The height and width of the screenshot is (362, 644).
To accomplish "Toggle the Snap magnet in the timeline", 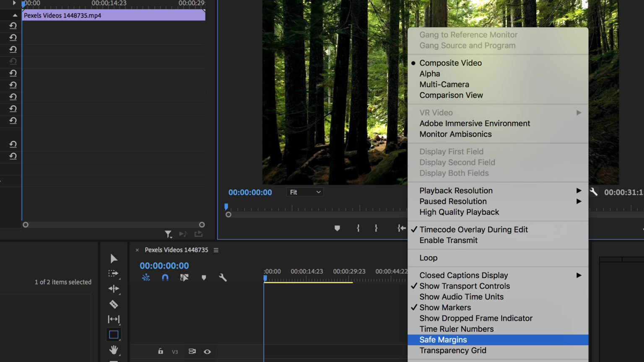I will 165,277.
